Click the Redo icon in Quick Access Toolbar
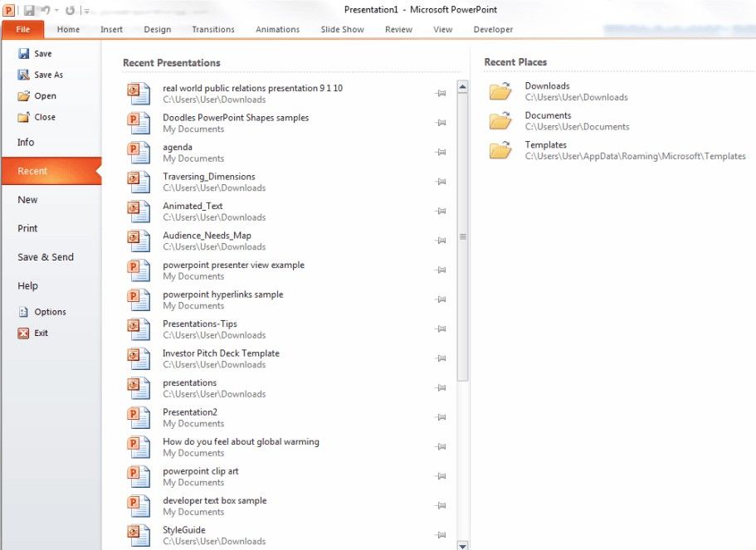This screenshot has width=756, height=550. (70, 10)
